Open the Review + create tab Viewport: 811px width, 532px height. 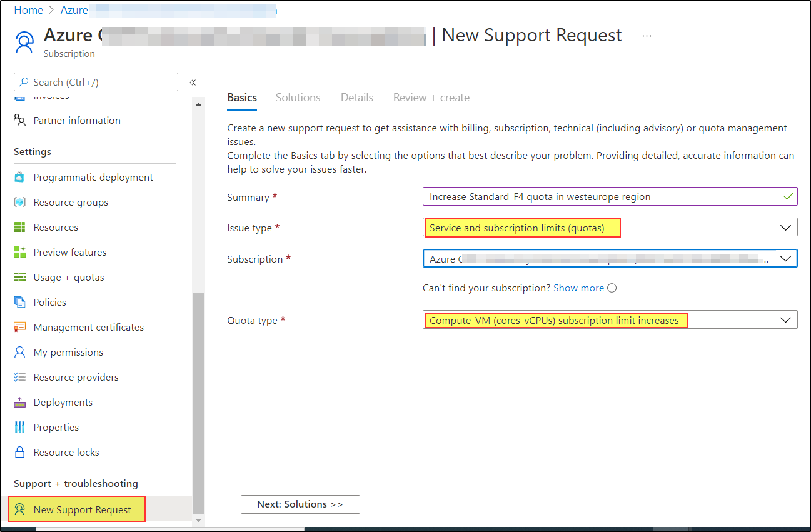click(431, 98)
